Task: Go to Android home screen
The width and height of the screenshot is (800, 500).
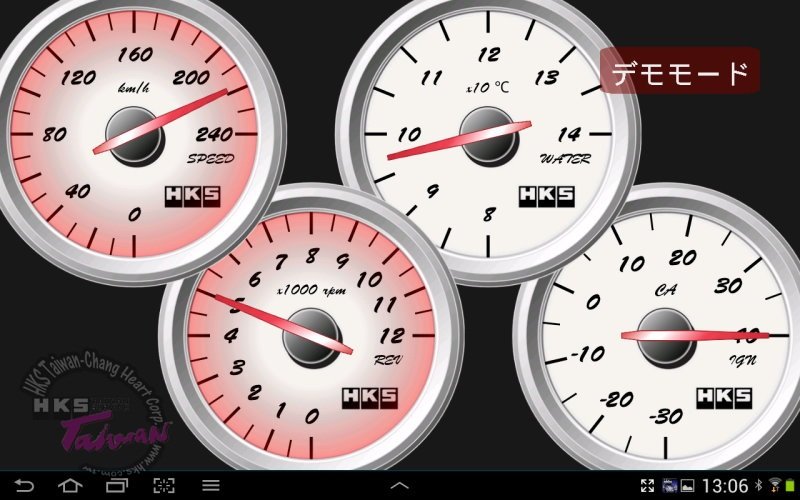Action: pyautogui.click(x=70, y=485)
